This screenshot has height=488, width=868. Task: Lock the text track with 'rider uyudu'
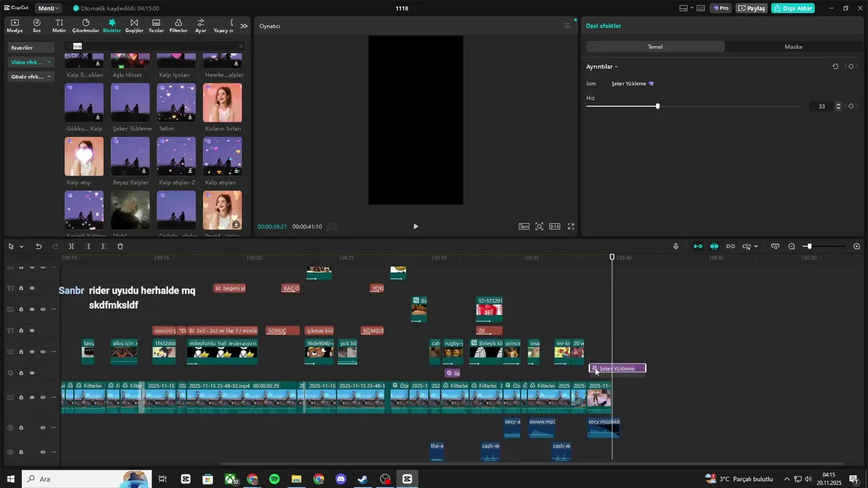(21, 288)
